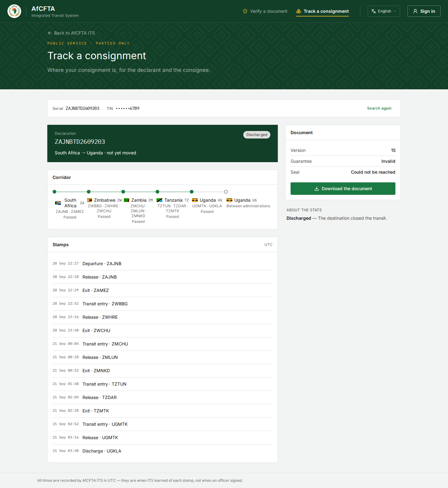The width and height of the screenshot is (448, 488).
Task: Click the Release · ZMLUN stamp row
Action: tap(162, 357)
